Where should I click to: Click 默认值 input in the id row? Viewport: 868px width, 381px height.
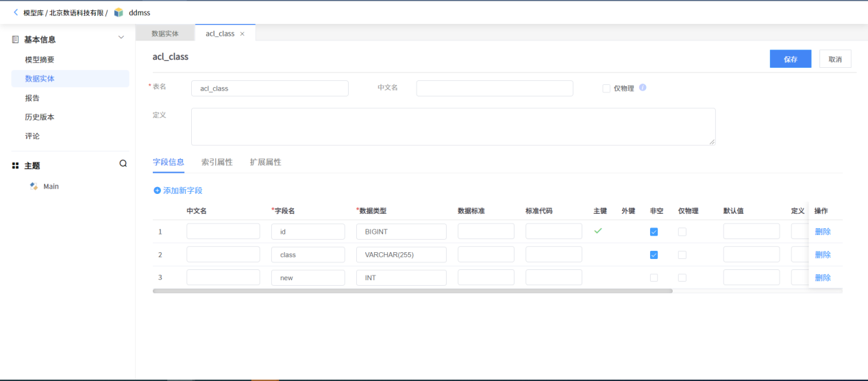752,232
